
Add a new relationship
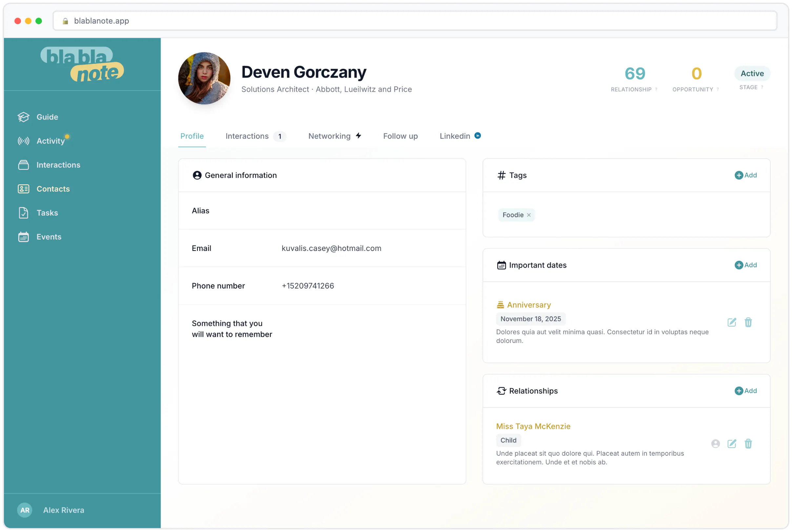click(746, 391)
